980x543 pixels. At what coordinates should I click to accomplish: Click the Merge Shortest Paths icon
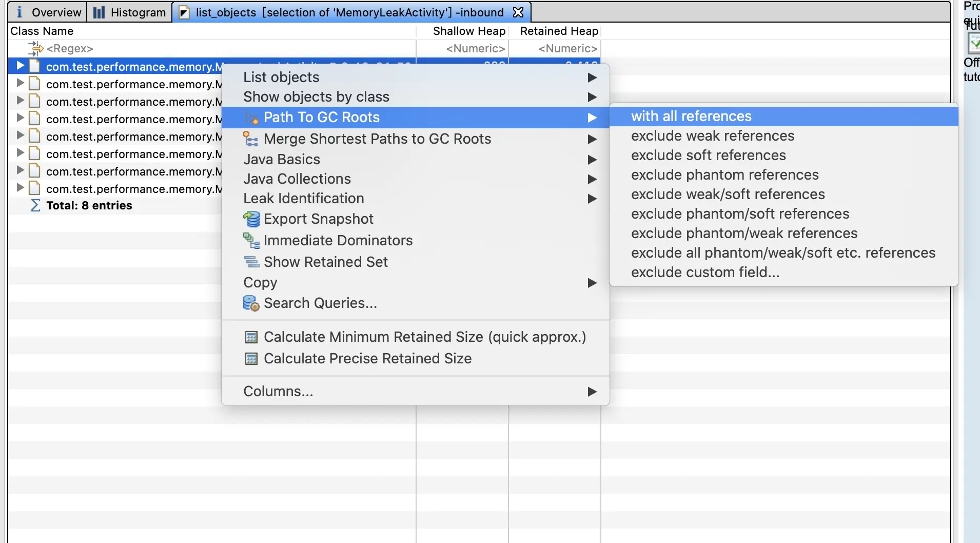(x=251, y=139)
